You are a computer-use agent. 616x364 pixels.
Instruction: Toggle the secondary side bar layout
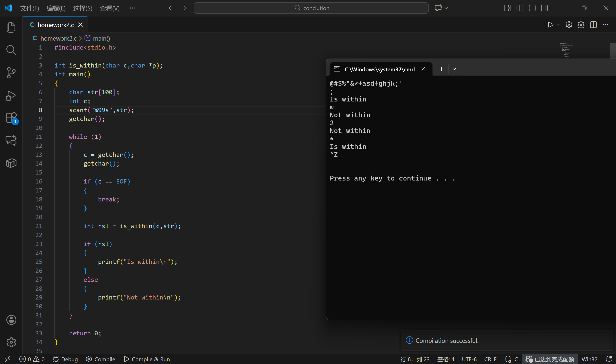coord(544,8)
